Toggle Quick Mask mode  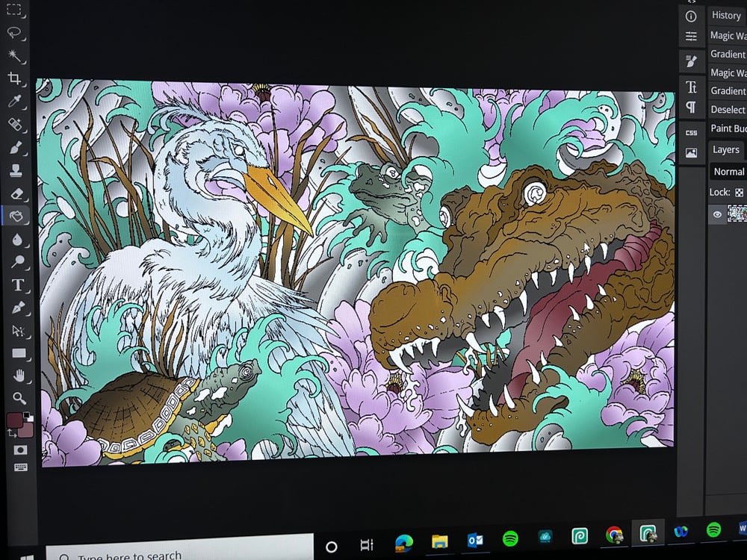tap(20, 450)
